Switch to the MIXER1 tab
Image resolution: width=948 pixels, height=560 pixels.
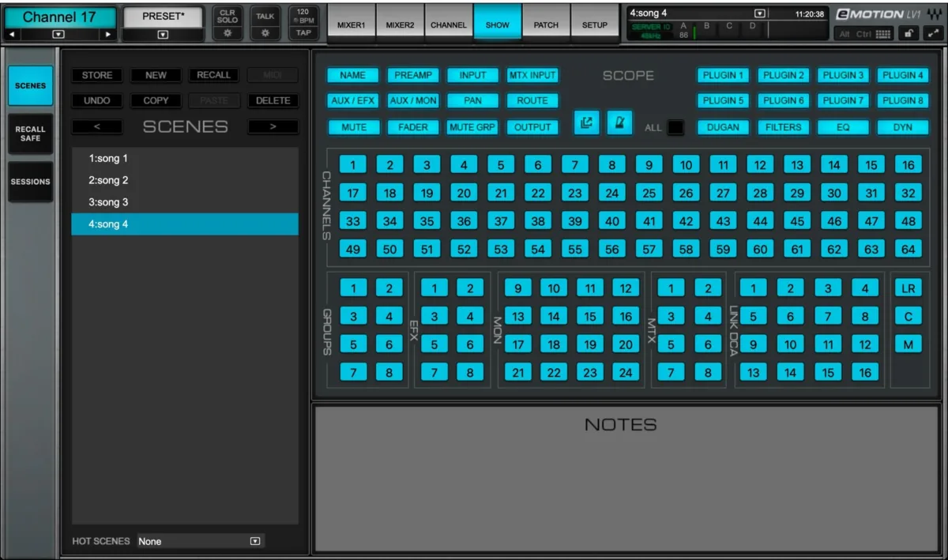(351, 24)
